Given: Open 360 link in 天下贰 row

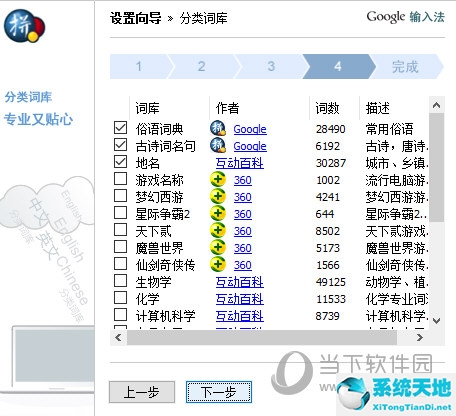Looking at the screenshot, I should pos(243,231).
